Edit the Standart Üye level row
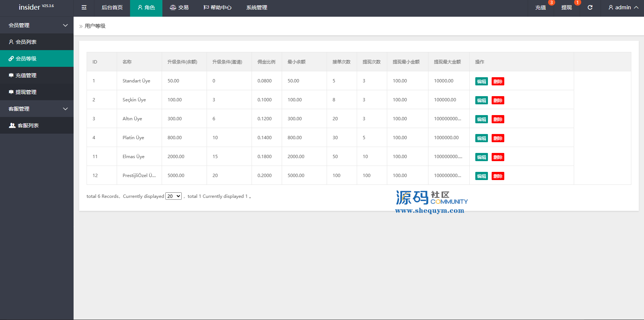Screen dimensions: 644x320 tap(481, 82)
